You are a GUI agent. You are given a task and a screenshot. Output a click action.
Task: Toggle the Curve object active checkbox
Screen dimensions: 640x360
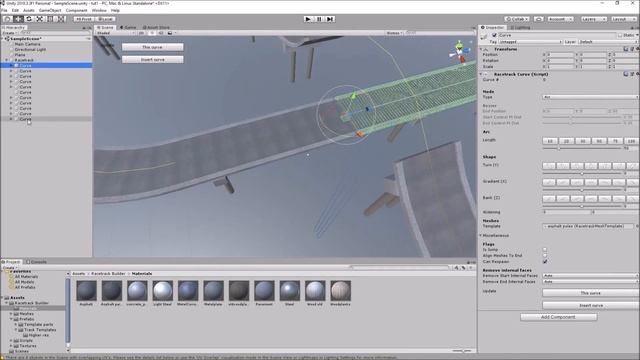click(494, 36)
